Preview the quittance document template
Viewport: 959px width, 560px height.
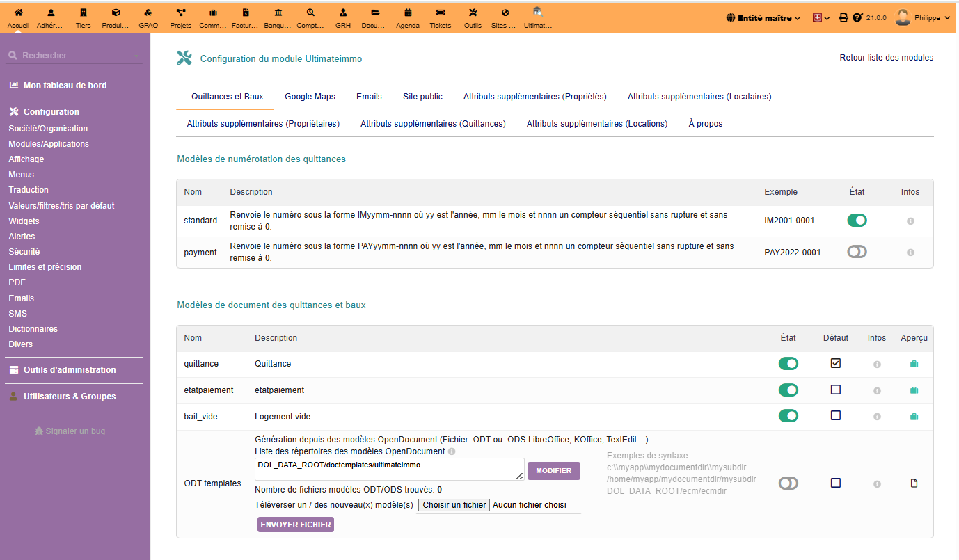pyautogui.click(x=914, y=364)
